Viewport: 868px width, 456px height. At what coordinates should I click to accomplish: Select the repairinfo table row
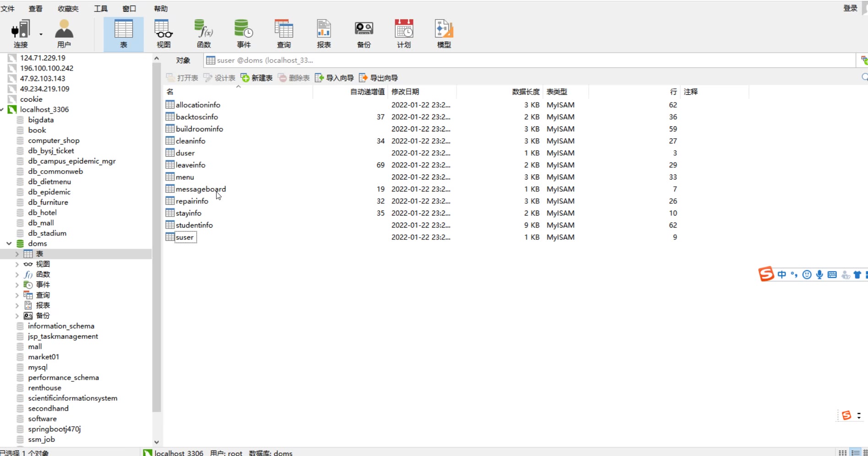coord(456,201)
